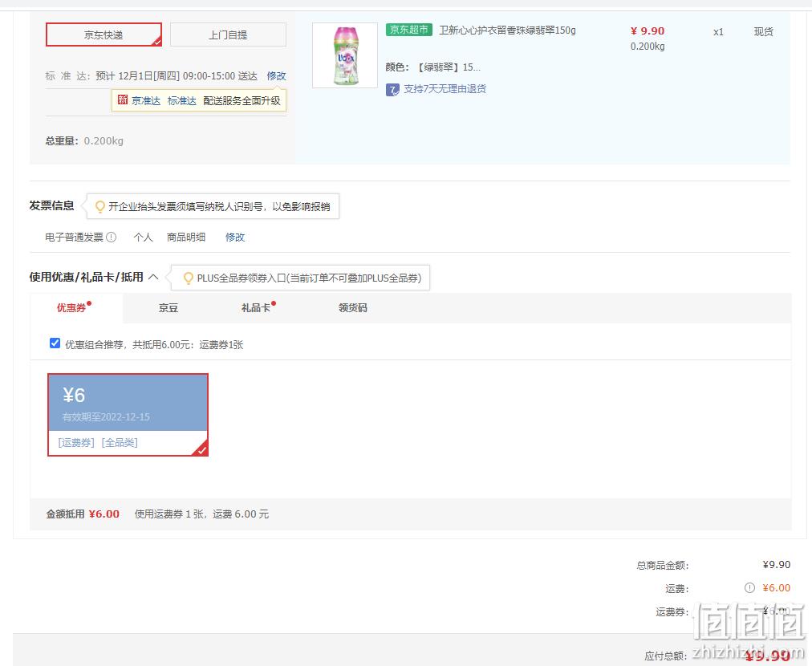Viewport: 812px width, 666px height.
Task: Click 总重量 0.200kg text
Action: coord(84,141)
